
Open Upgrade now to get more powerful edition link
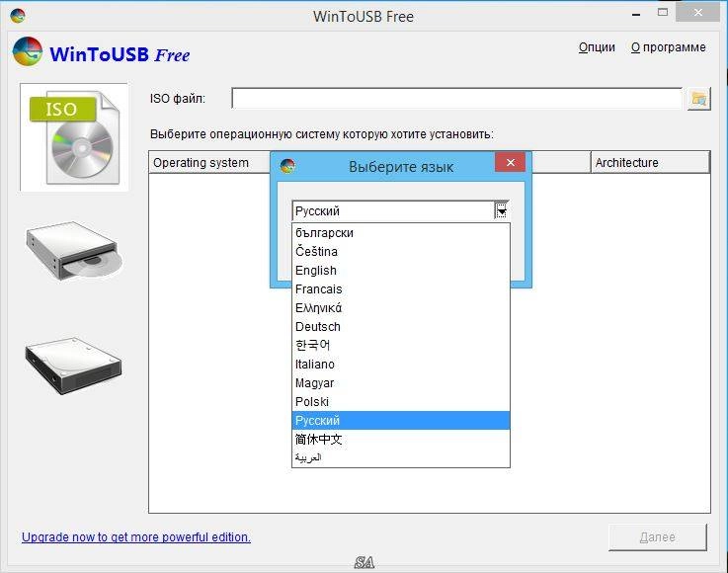click(x=136, y=537)
